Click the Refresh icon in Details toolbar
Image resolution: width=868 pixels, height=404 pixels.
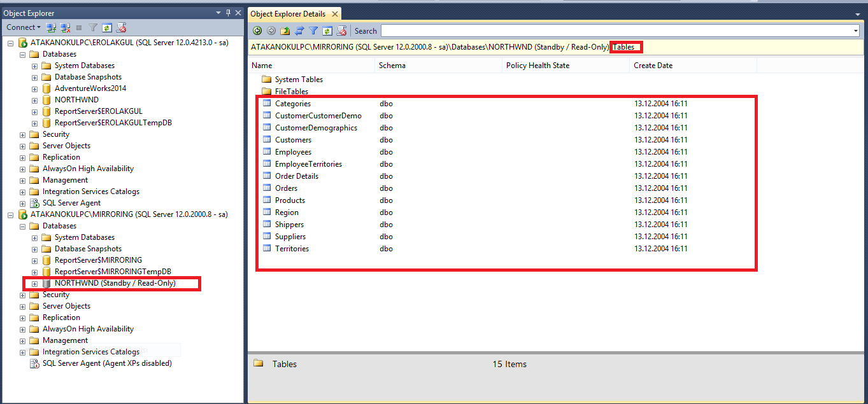pyautogui.click(x=327, y=31)
